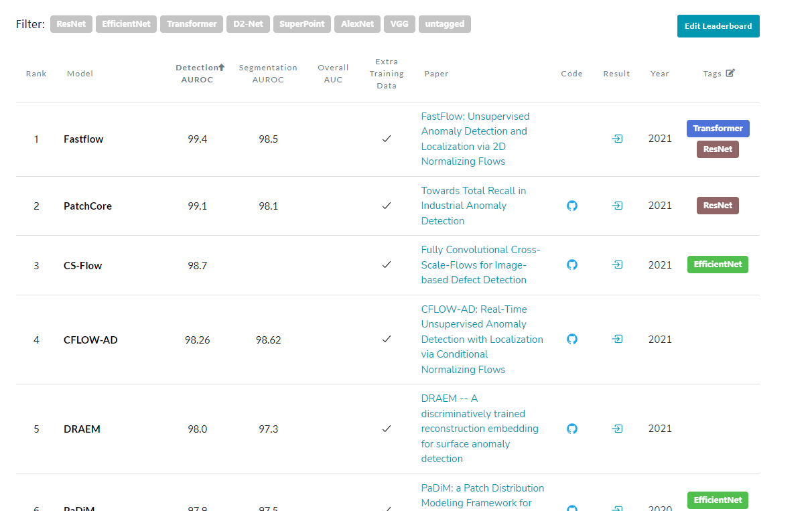Open DRAEM GitHub code icon
The height and width of the screenshot is (511, 812).
pos(571,428)
